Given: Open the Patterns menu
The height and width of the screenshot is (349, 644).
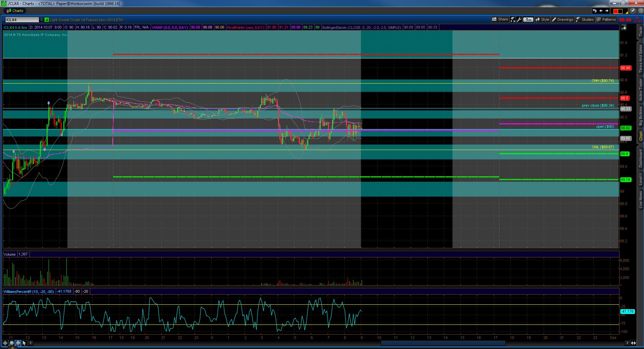Looking at the screenshot, I should click(606, 19).
